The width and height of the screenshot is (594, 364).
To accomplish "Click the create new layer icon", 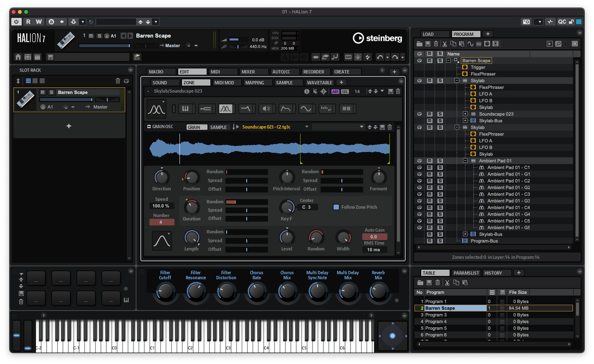I will tap(479, 44).
